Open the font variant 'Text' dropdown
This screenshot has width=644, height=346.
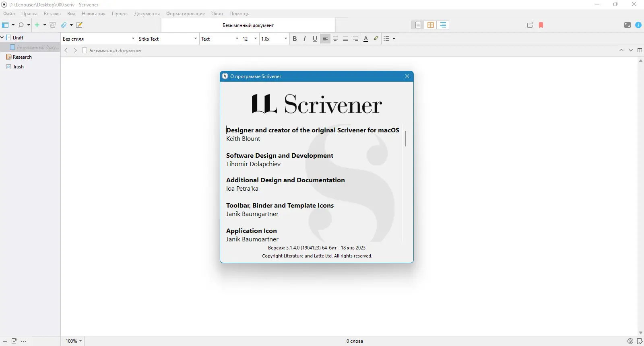coord(220,39)
